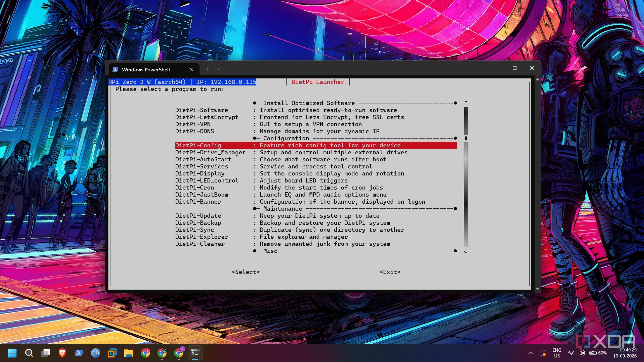Image resolution: width=644 pixels, height=362 pixels.
Task: Open File Explorer from the taskbar
Action: tap(129, 353)
